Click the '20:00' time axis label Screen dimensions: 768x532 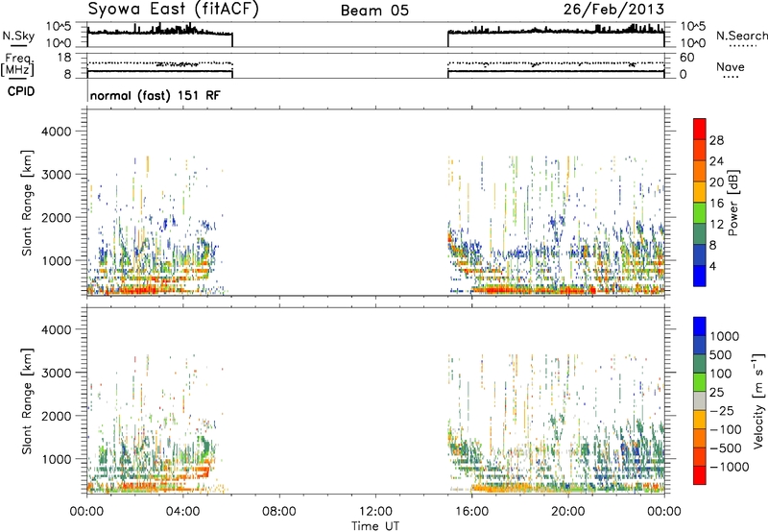pos(568,512)
